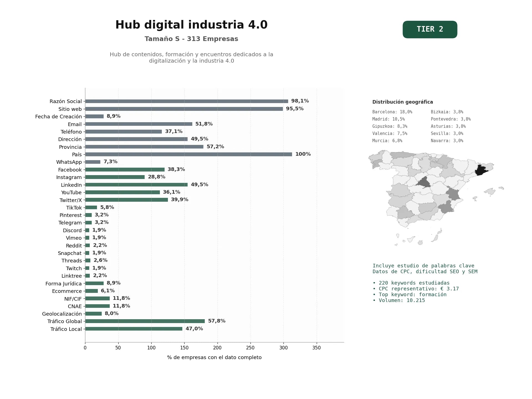
Task: Select the 98,1% value
Action: tap(300, 101)
